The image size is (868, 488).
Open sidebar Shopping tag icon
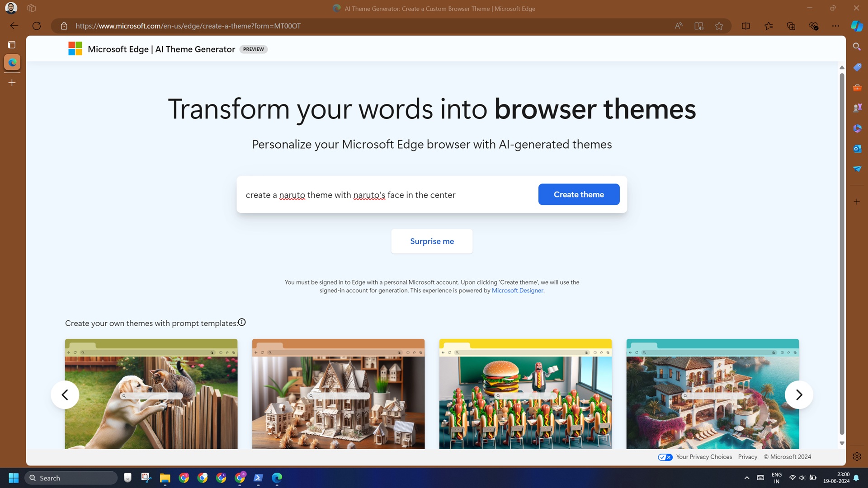pos(857,67)
